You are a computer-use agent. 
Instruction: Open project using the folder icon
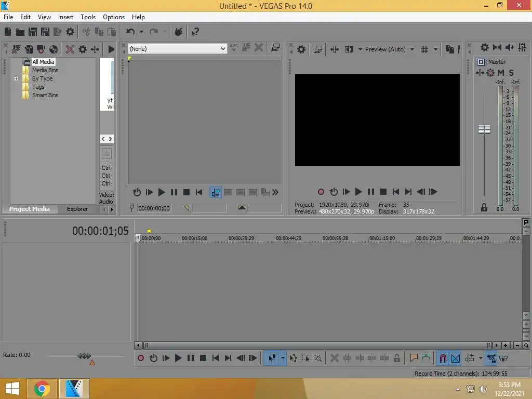(20, 32)
